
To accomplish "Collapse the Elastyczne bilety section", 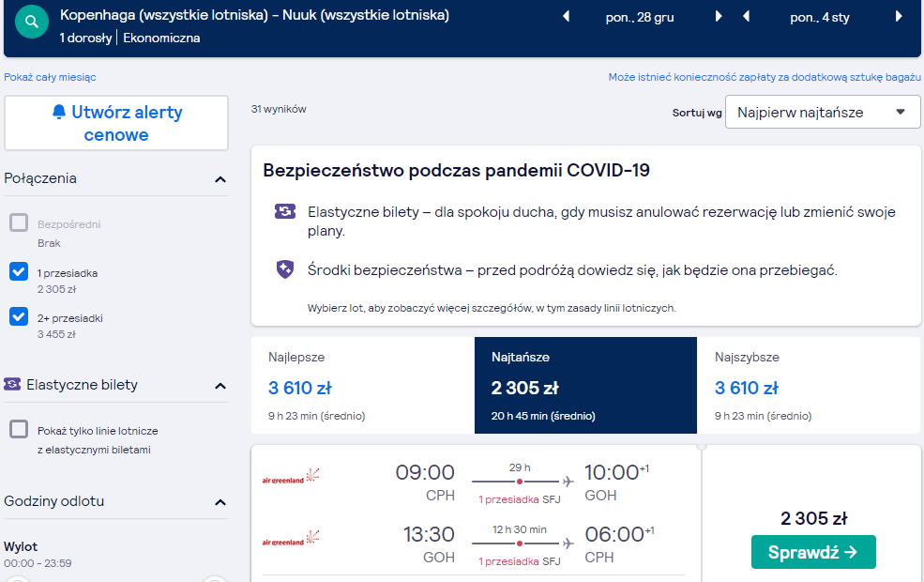I will pos(220,386).
